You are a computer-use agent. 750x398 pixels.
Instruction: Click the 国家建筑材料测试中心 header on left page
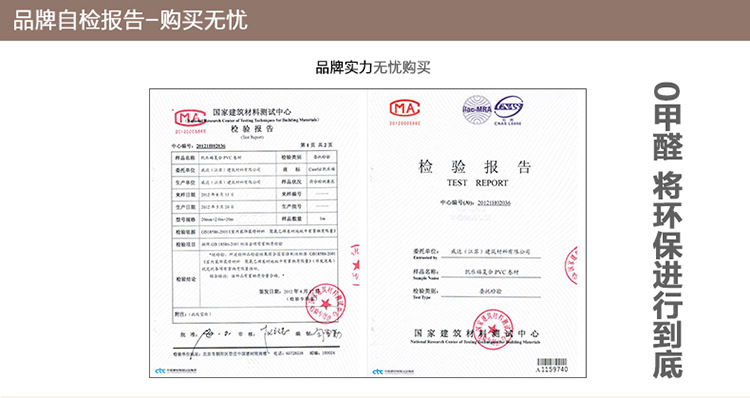252,111
